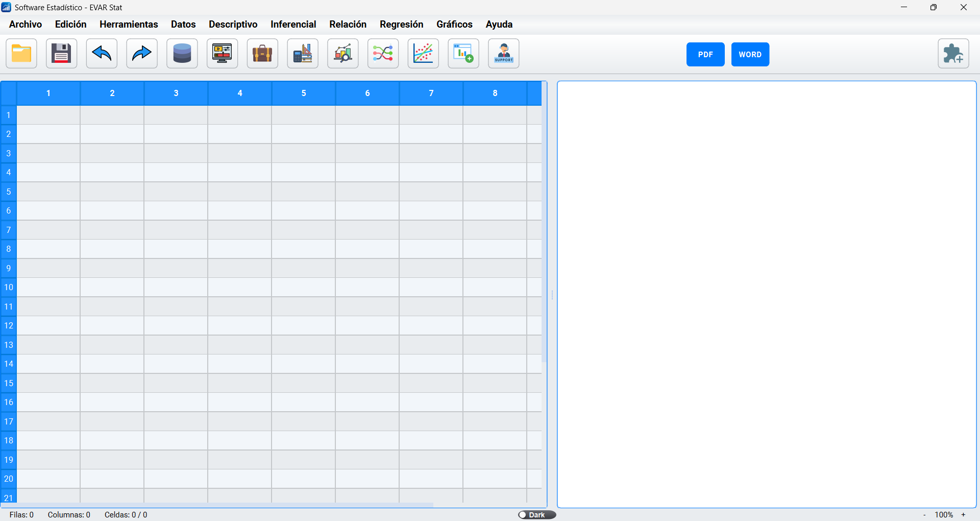Click the floppy disk save icon
980x521 pixels.
(x=61, y=54)
